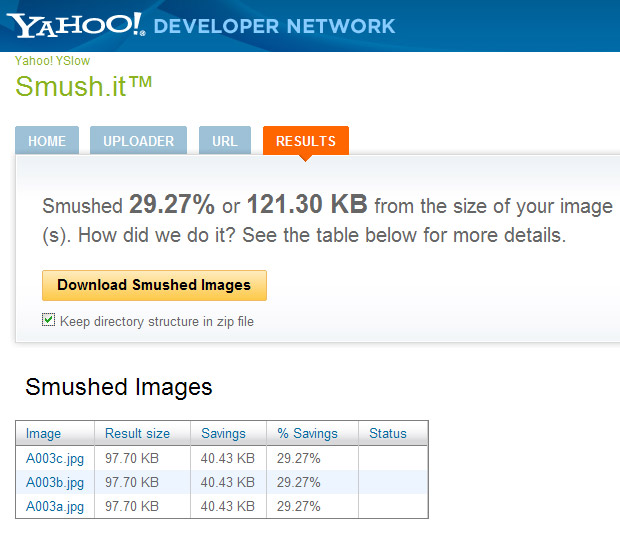Switch to the HOME tab
Viewport: 620px width, 535px height.
tap(47, 140)
